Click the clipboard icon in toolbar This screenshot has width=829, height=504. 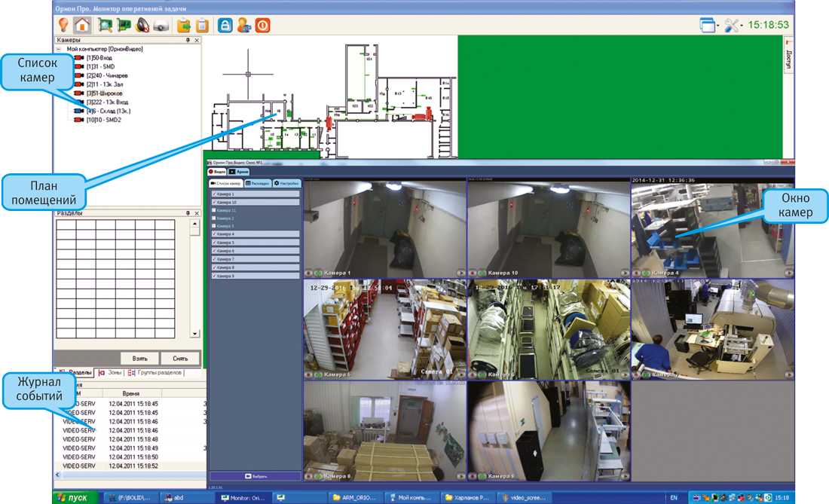point(202,25)
